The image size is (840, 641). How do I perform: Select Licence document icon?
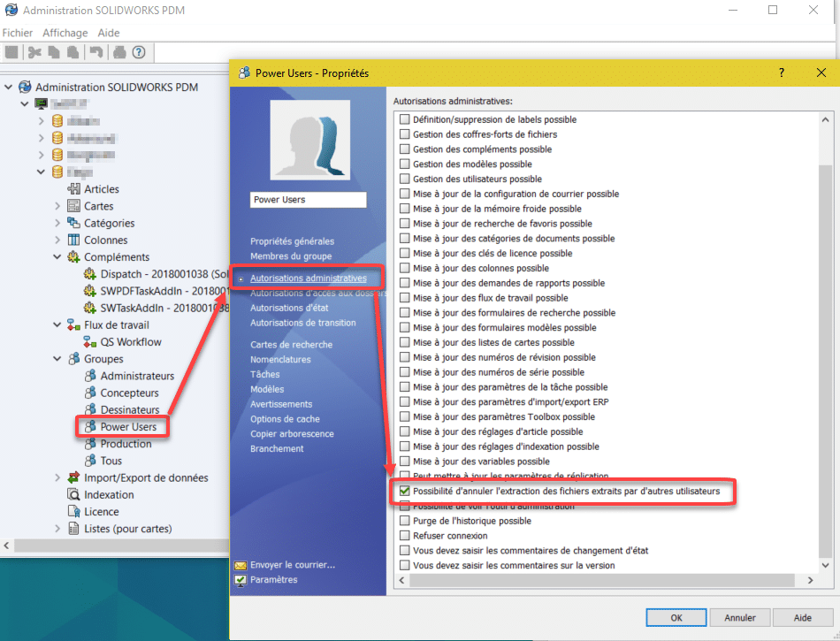click(73, 511)
